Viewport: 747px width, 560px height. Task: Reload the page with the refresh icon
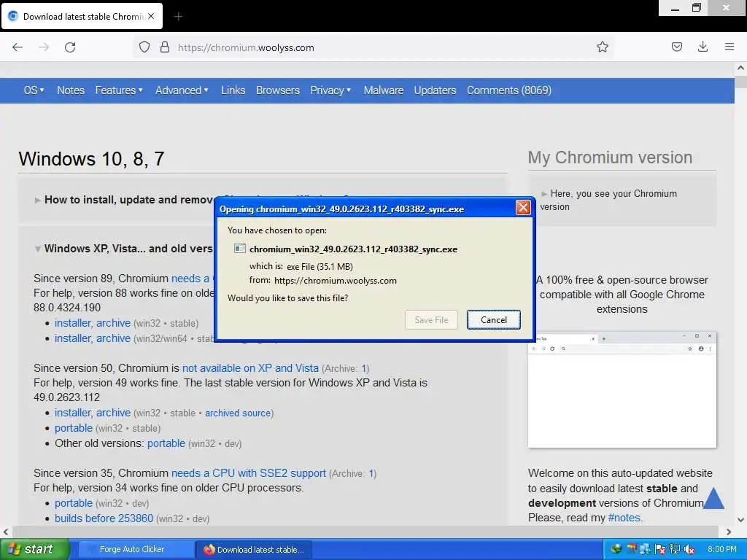pos(70,47)
